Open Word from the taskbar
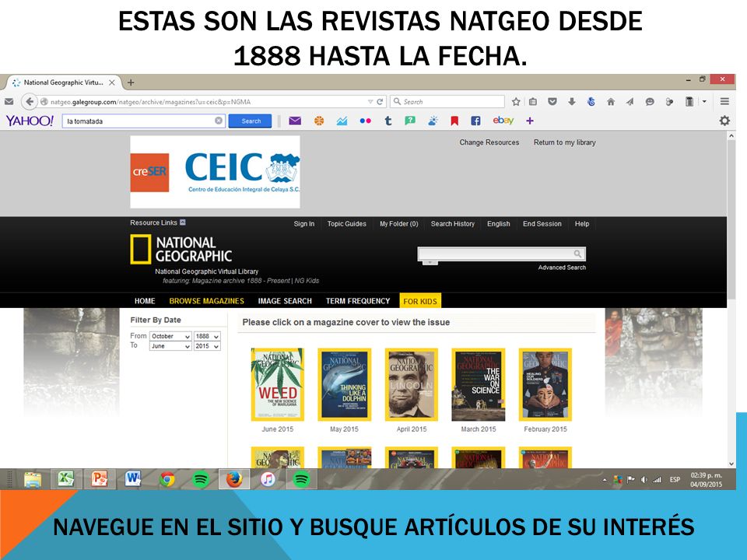 pyautogui.click(x=133, y=479)
